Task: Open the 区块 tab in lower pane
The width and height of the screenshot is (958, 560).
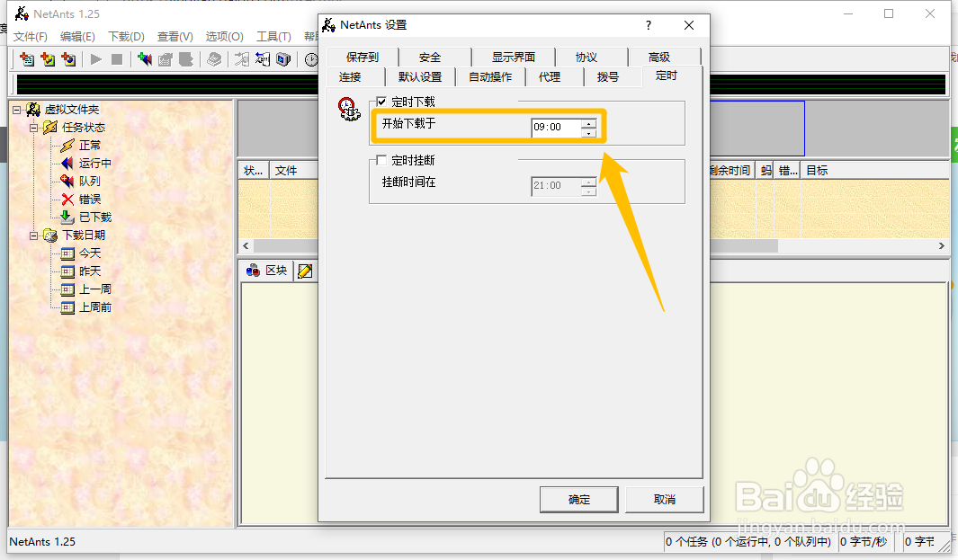Action: (267, 271)
